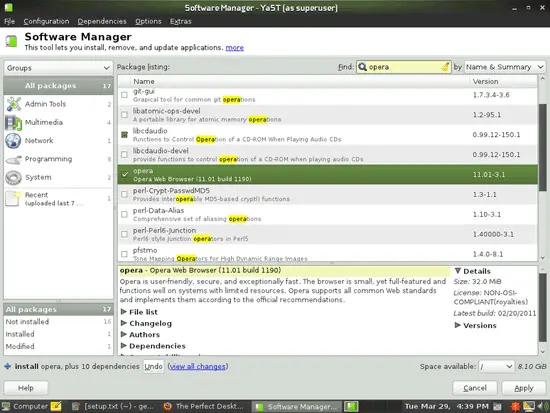Switch to setup.txt gedit taskbar window
The height and width of the screenshot is (413, 550).
coord(113,406)
